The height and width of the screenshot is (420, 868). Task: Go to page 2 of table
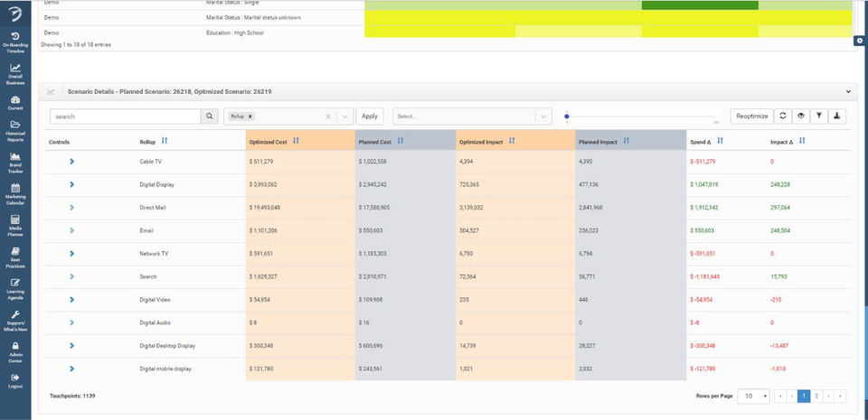tap(816, 396)
